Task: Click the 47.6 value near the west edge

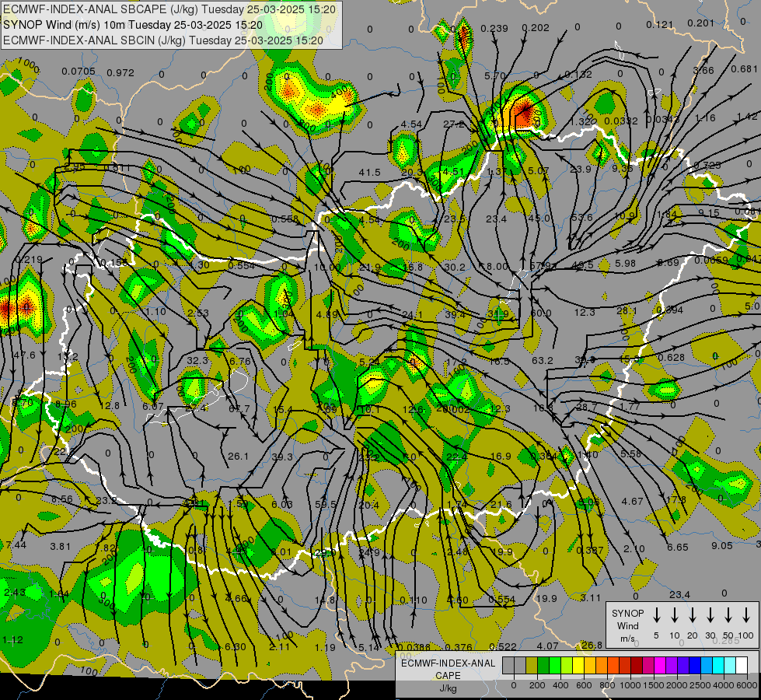Action: 24,355
